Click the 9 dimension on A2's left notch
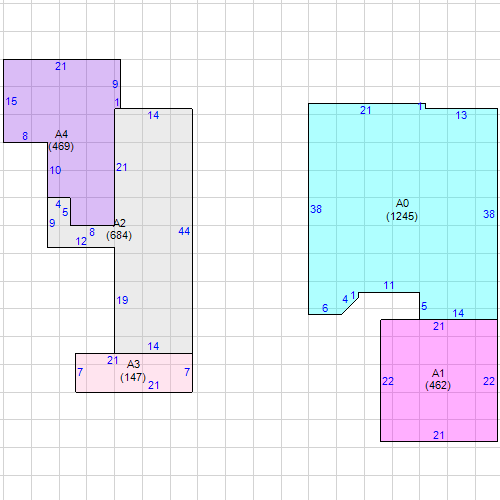Image resolution: width=500 pixels, height=500 pixels. [52, 223]
